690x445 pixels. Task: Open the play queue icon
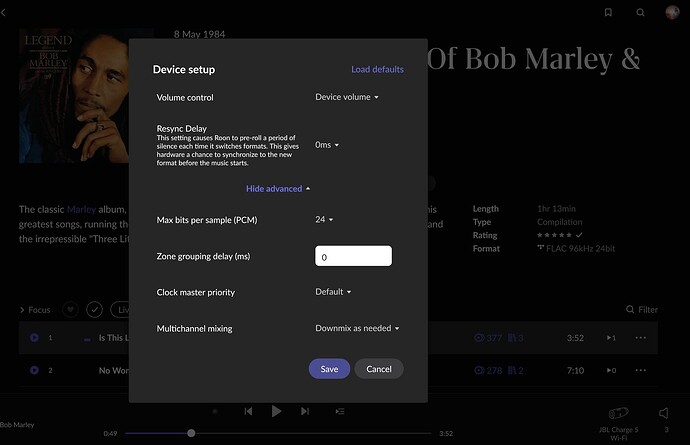(x=340, y=411)
